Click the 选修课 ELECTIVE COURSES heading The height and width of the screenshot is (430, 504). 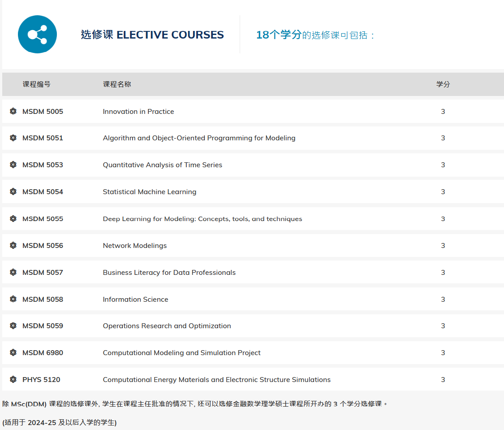(x=152, y=35)
